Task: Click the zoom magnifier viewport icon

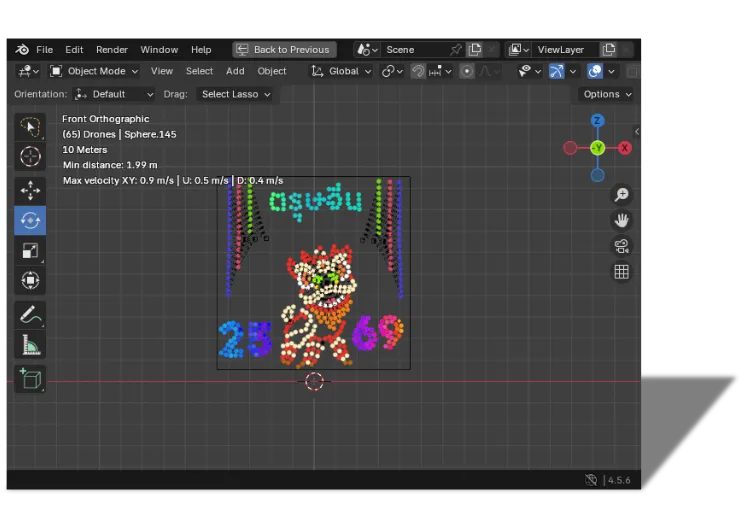Action: pos(621,194)
